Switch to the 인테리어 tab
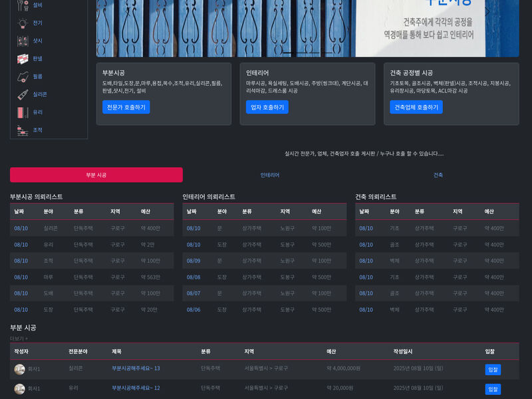The height and width of the screenshot is (399, 532). pos(270,175)
